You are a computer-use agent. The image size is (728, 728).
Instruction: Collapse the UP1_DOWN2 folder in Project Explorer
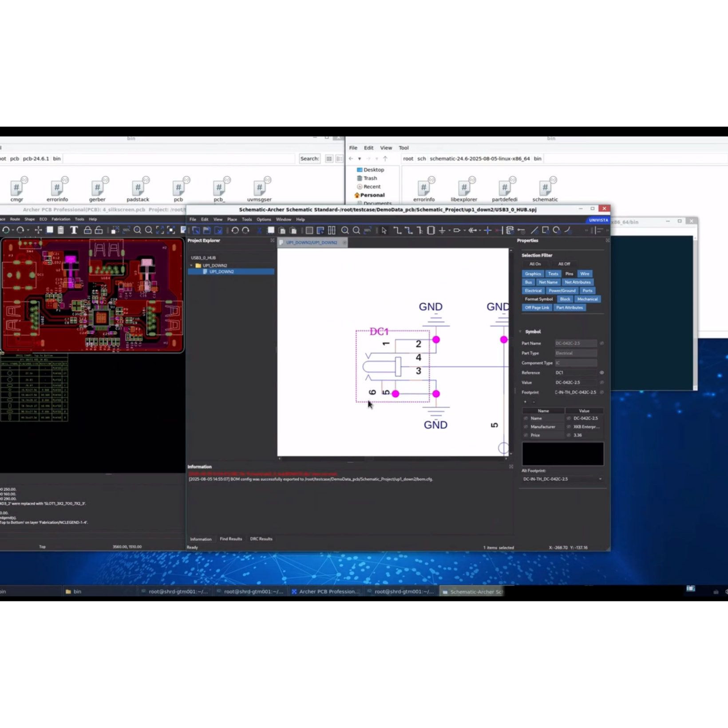click(x=192, y=265)
